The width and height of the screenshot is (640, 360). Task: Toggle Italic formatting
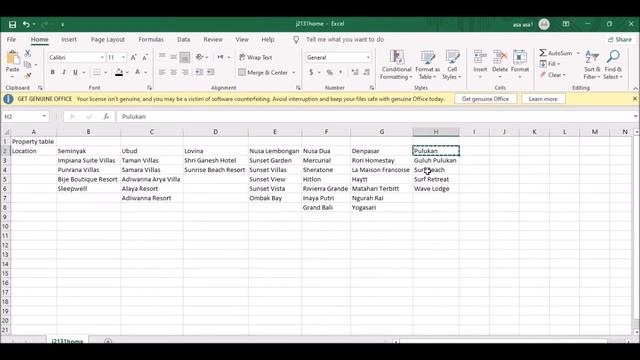point(64,72)
